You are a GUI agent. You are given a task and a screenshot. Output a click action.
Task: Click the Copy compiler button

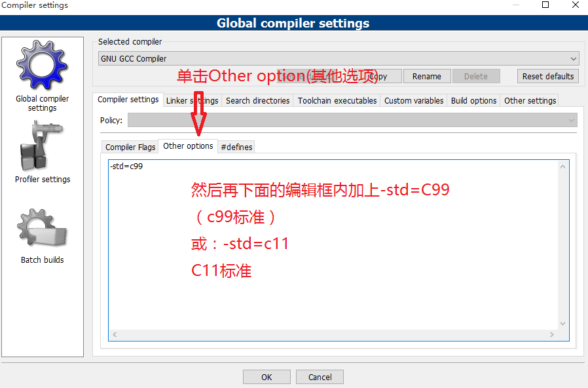(378, 76)
